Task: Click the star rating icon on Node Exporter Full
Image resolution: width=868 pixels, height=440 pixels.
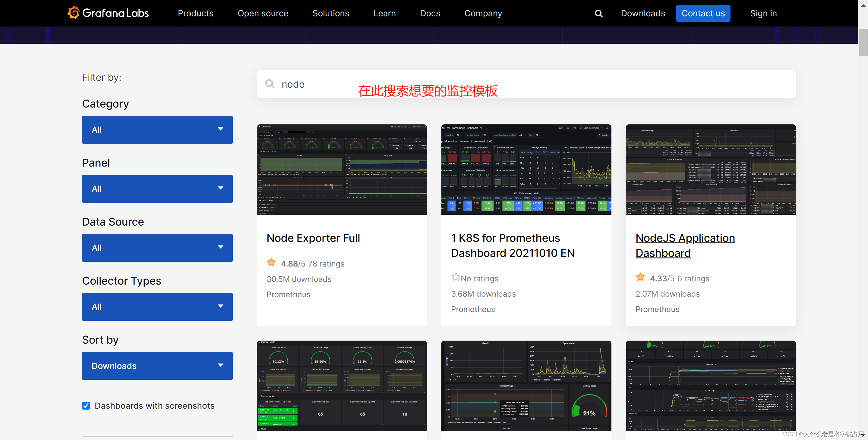Action: 271,262
